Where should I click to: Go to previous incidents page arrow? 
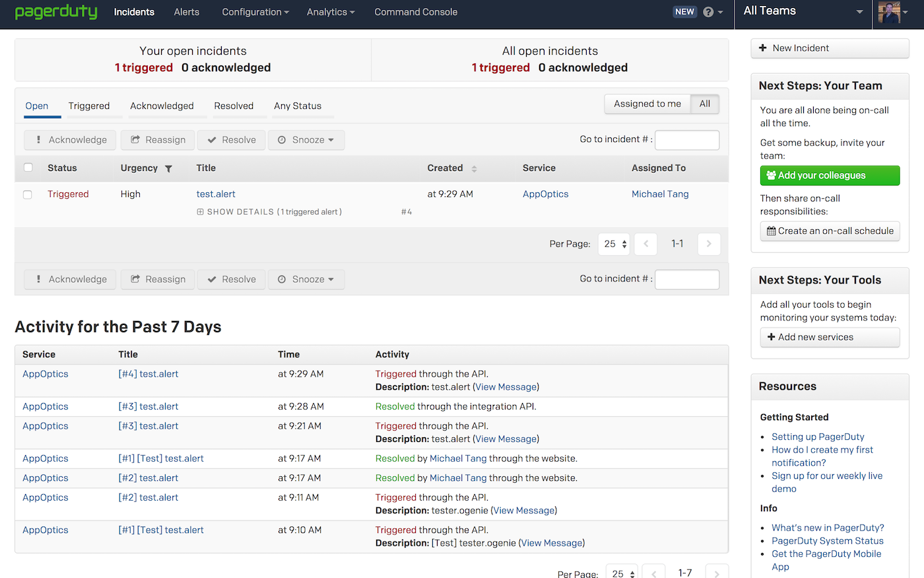pos(645,244)
